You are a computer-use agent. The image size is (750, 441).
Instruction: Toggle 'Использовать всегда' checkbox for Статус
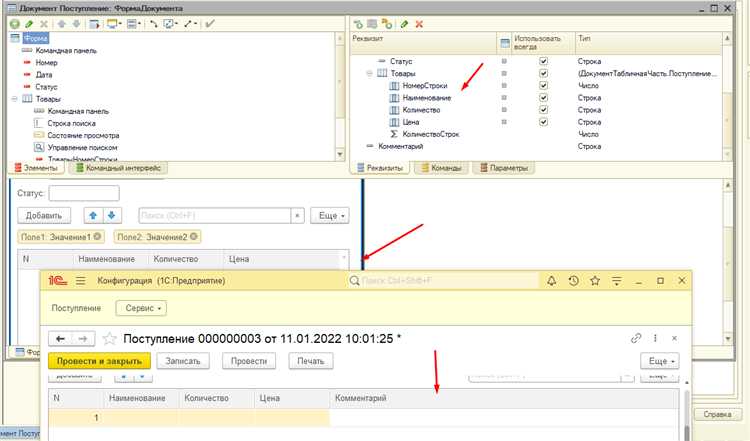click(x=543, y=61)
